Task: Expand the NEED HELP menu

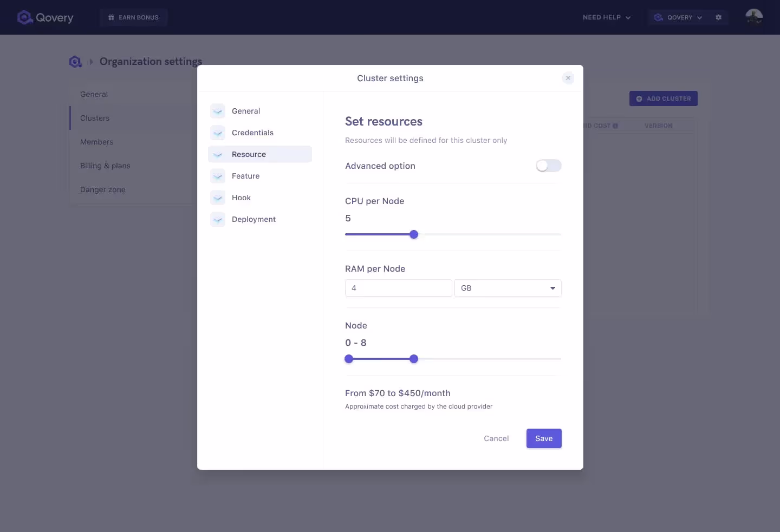Action: coord(606,17)
